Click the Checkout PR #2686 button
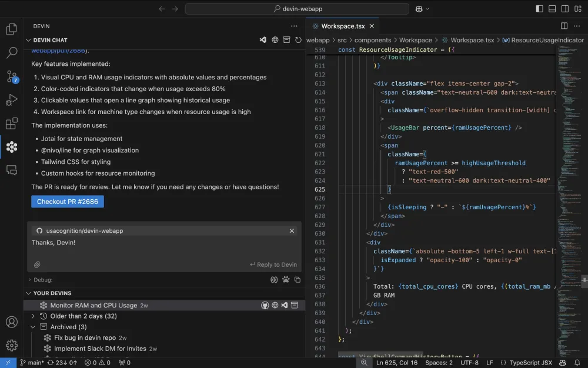This screenshot has width=588, height=368. click(68, 202)
